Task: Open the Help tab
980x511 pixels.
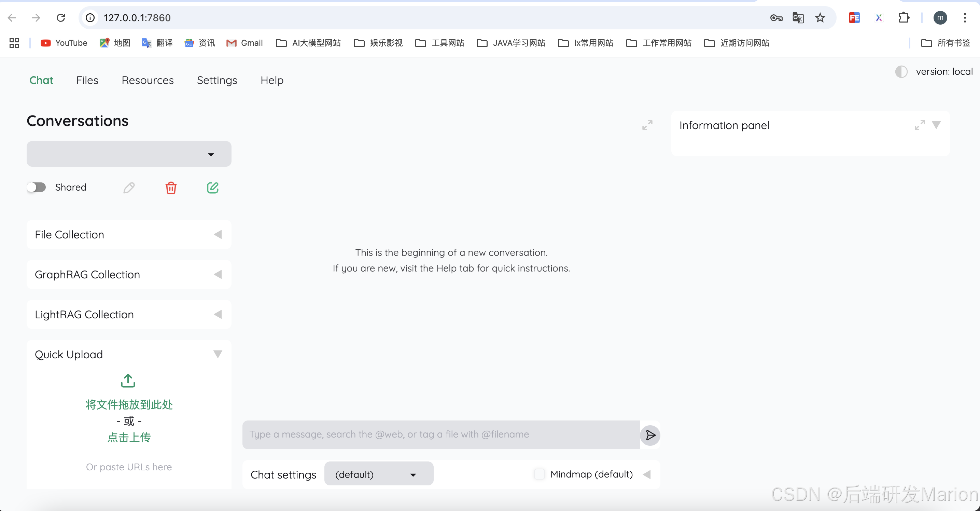Action: pos(272,80)
